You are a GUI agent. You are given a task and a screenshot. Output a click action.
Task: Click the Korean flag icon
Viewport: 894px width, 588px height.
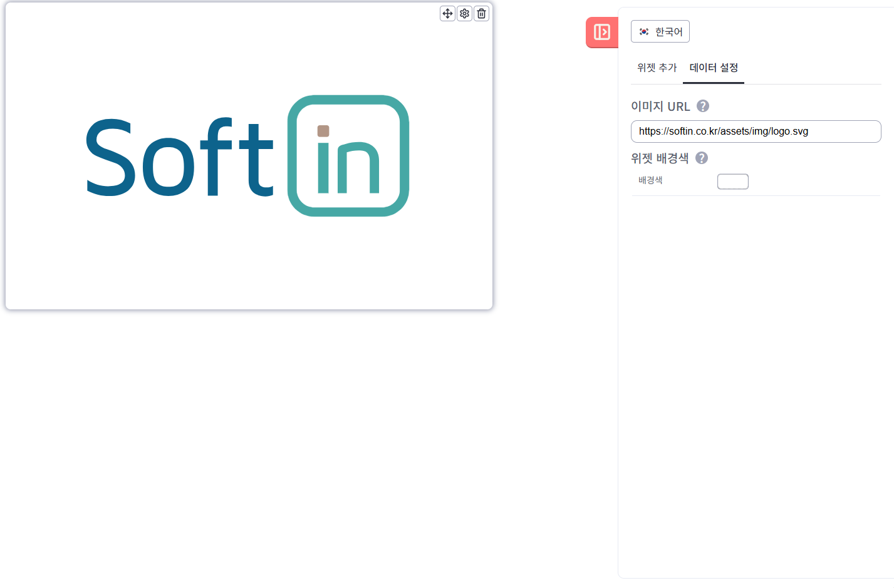click(x=644, y=32)
